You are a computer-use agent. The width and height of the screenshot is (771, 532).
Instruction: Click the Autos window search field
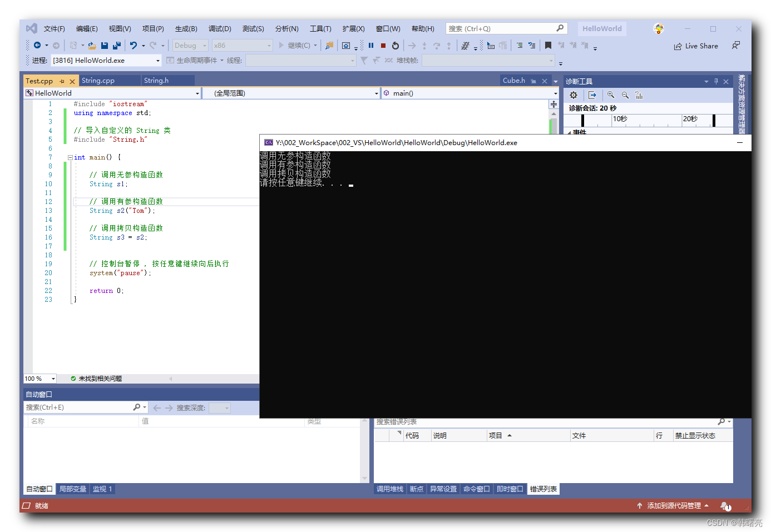pos(86,407)
